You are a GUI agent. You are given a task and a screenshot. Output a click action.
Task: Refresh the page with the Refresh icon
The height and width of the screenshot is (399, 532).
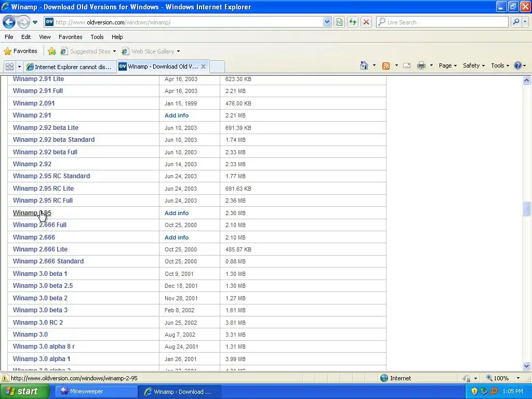point(353,22)
